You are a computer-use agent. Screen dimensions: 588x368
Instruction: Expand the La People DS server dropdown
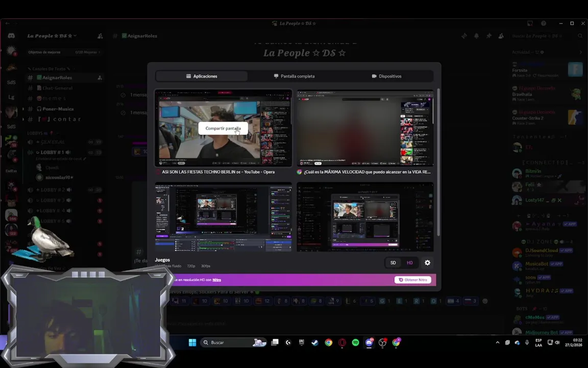(x=52, y=36)
